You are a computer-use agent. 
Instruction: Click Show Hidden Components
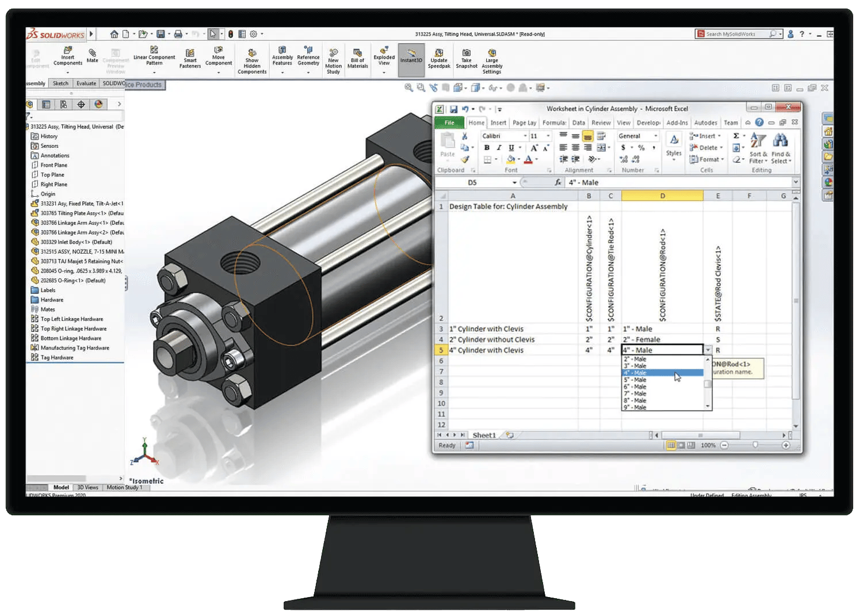tap(252, 62)
